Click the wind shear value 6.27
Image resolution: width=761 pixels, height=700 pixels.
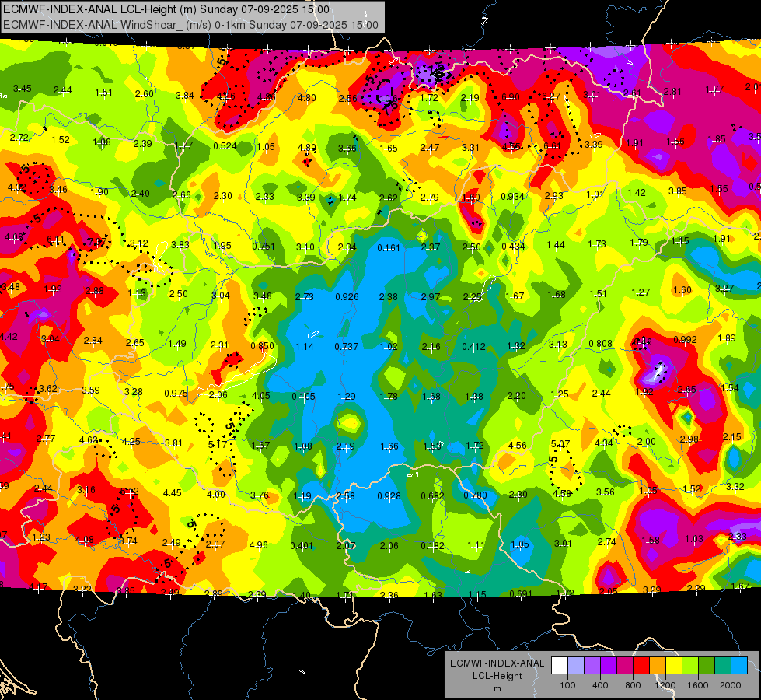pos(551,96)
